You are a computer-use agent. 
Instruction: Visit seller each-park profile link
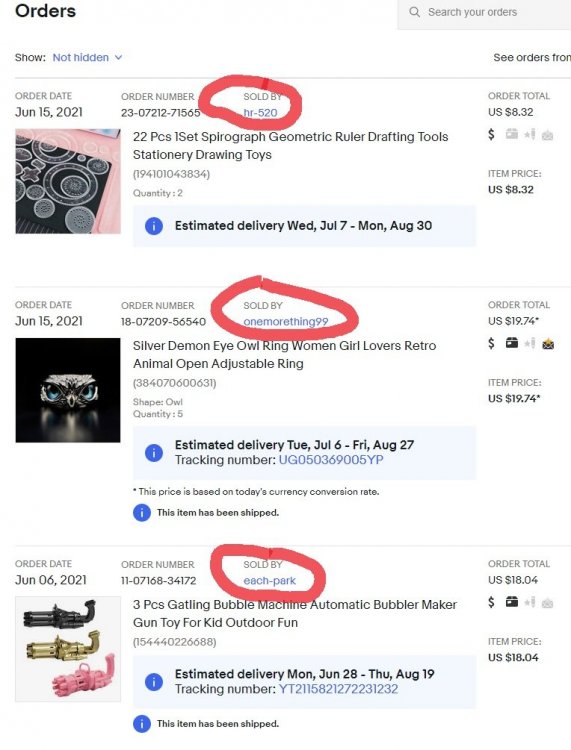tap(270, 581)
